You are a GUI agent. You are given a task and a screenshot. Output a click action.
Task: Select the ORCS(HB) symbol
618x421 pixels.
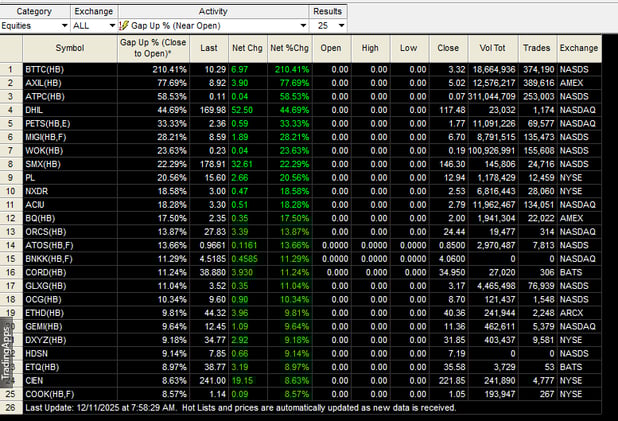coord(46,232)
